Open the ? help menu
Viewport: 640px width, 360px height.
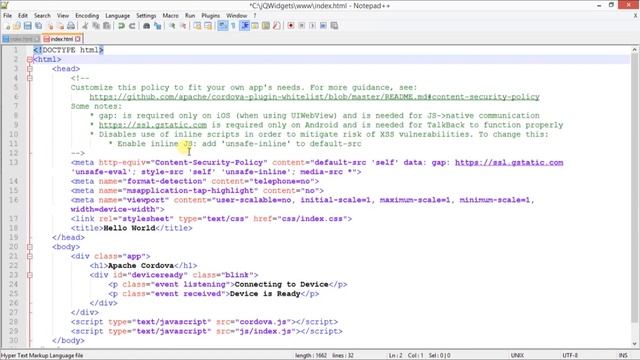255,16
